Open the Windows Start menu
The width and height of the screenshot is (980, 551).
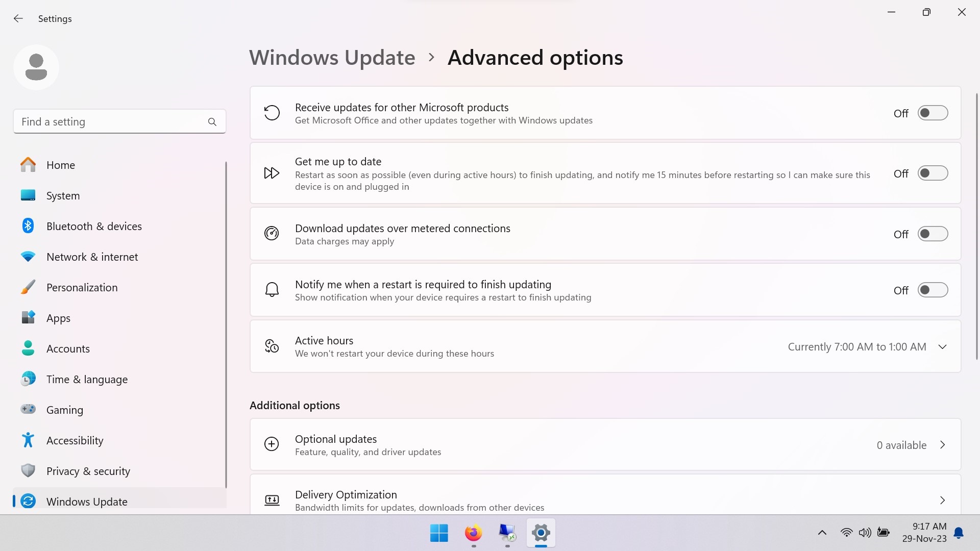(439, 533)
